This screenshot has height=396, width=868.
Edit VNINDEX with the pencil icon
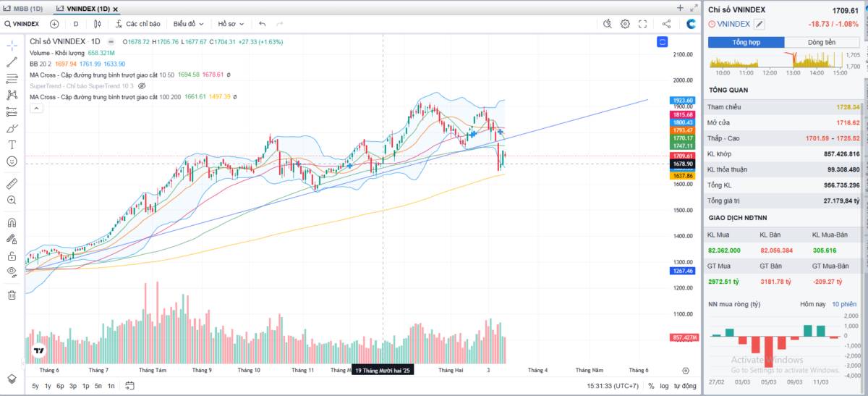(x=759, y=24)
